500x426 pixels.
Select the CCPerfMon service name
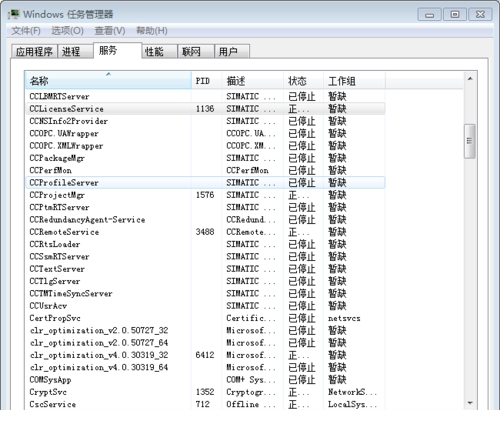[50, 170]
